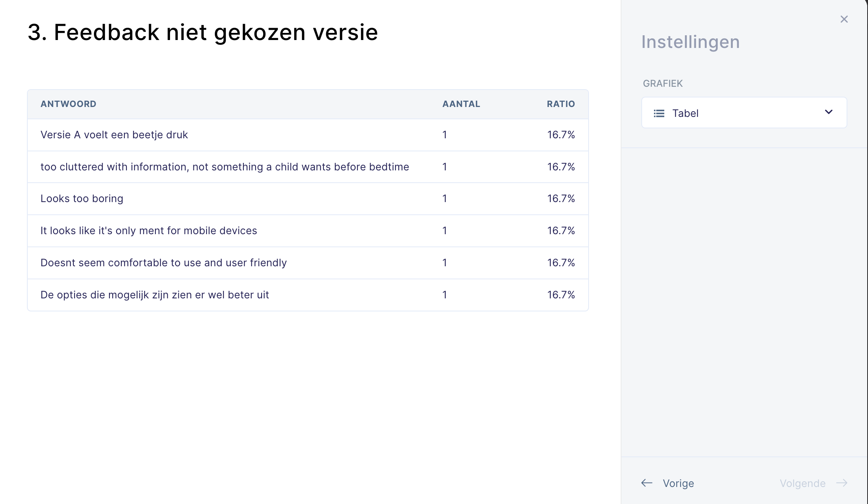This screenshot has width=868, height=504.
Task: Click the right arrow icon beside Volgende
Action: click(842, 483)
